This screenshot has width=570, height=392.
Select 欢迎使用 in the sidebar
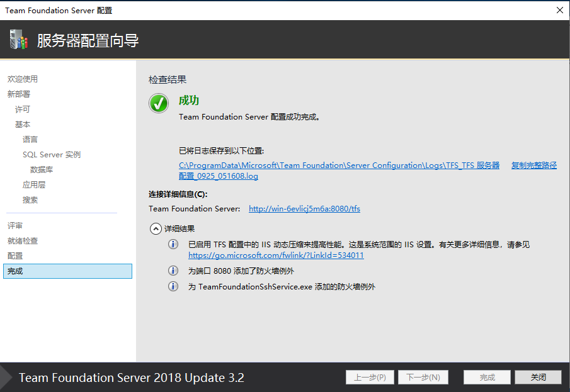tap(23, 79)
